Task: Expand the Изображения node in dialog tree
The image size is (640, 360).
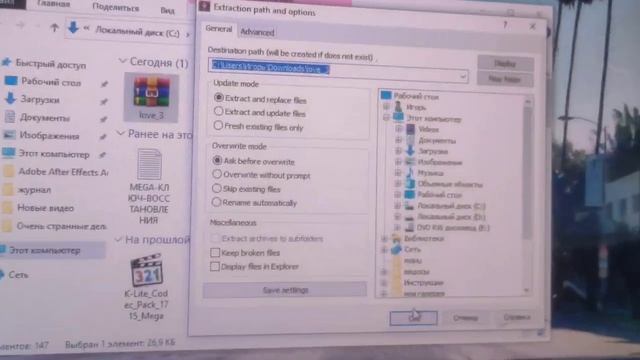Action: point(398,162)
